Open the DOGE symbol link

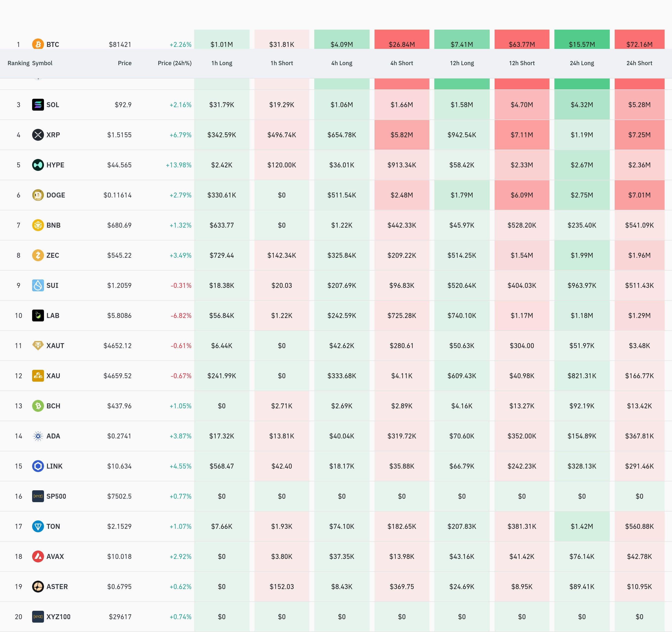pyautogui.click(x=56, y=195)
